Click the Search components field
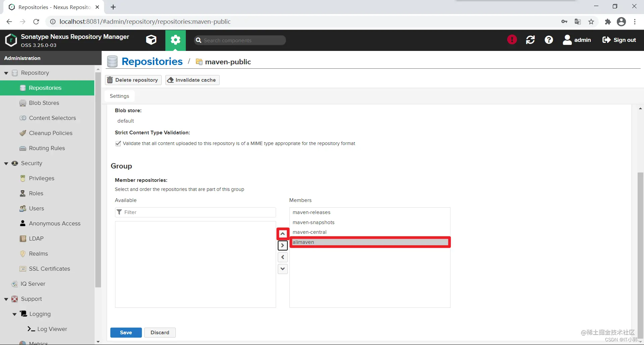 coord(240,40)
